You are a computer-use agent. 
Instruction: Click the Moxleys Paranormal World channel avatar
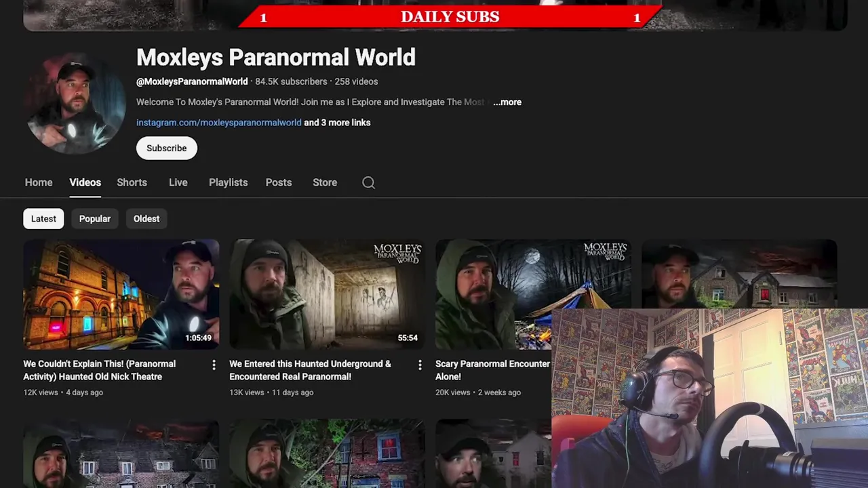(x=75, y=103)
